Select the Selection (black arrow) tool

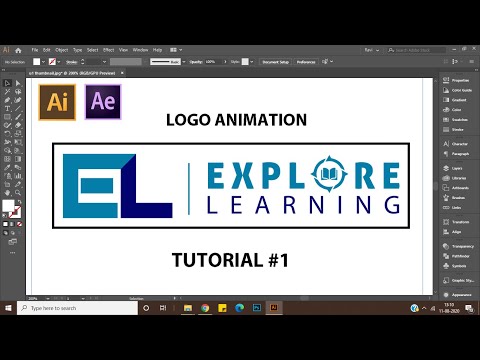[x=7, y=83]
